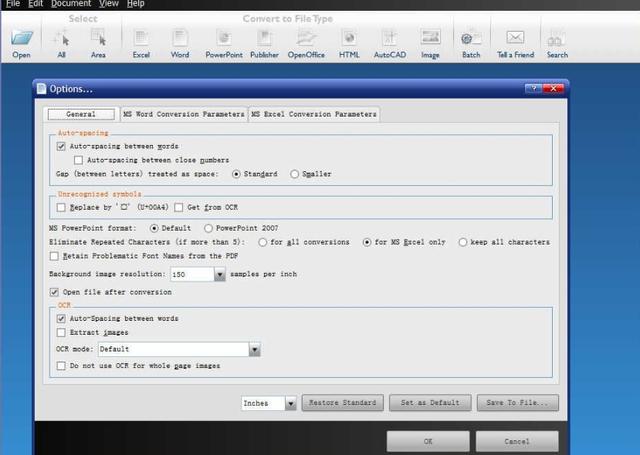Viewport: 640px width, 455px height.
Task: Convert to AutoCAD icon
Action: [390, 38]
